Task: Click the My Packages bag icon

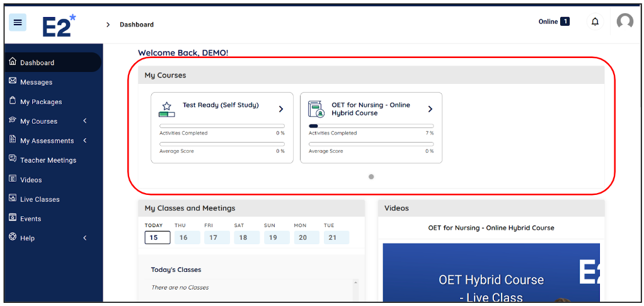Action: (x=13, y=101)
